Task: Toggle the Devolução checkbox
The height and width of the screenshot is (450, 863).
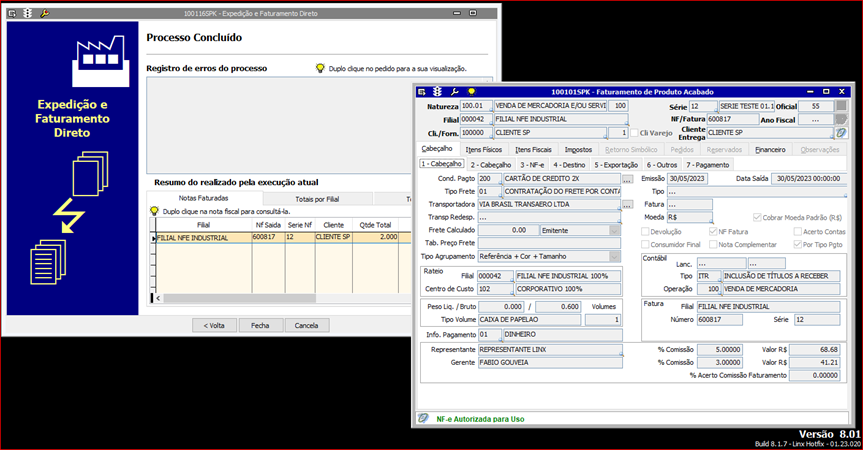Action: coord(645,232)
